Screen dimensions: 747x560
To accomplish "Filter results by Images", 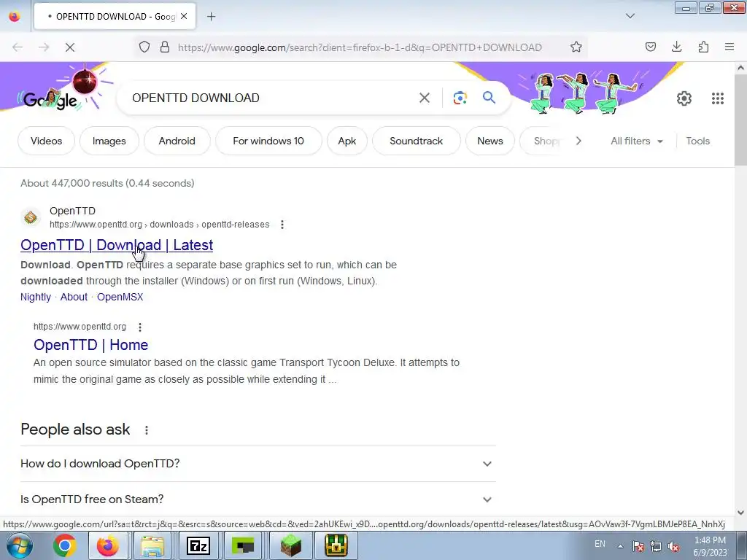I will click(x=109, y=141).
